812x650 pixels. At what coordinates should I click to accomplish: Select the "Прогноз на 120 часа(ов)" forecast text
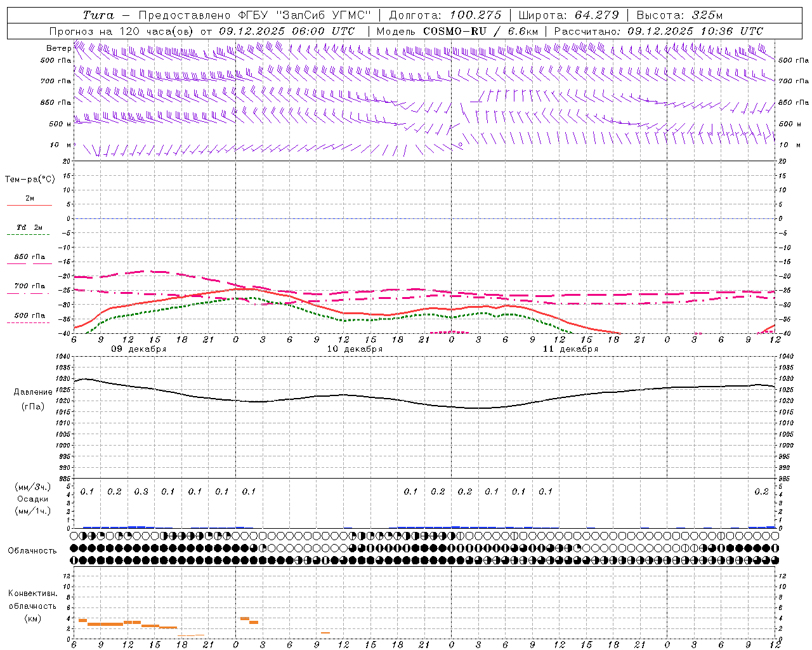coord(122,31)
